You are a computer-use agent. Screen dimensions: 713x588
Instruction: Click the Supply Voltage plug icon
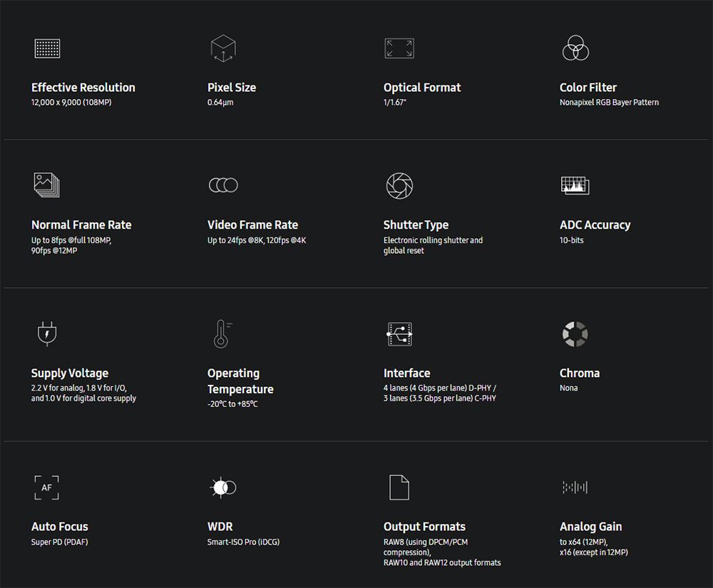click(x=46, y=334)
